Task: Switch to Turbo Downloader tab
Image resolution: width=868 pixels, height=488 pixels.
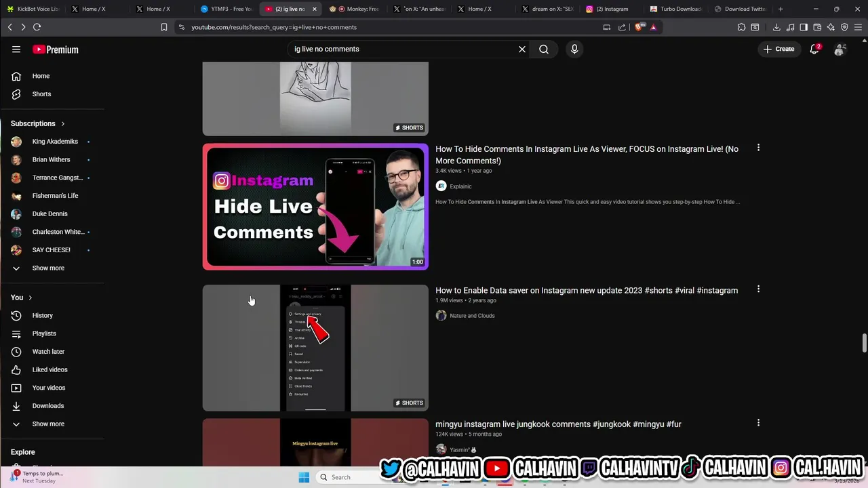Action: click(x=677, y=9)
